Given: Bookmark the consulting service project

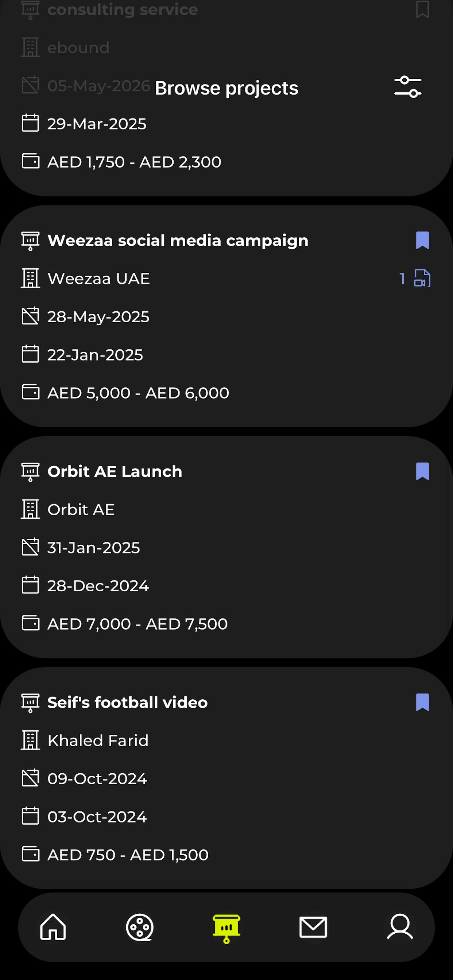Looking at the screenshot, I should click(422, 9).
